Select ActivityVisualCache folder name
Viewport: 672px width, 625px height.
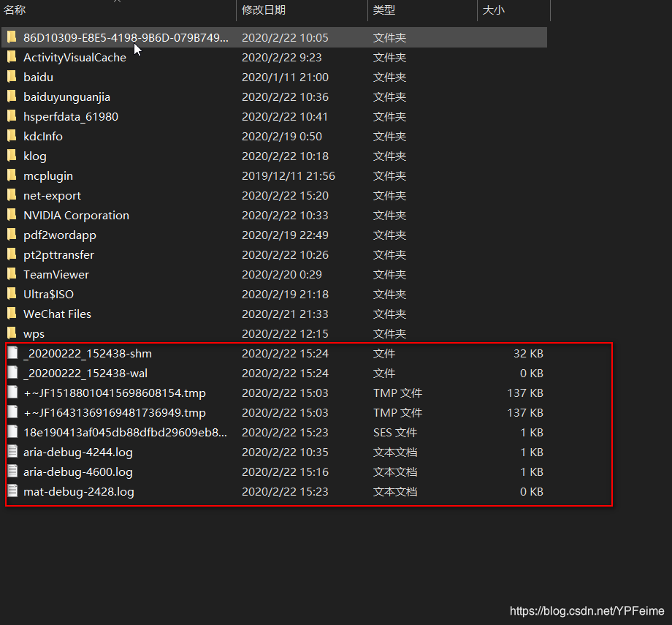tap(75, 58)
